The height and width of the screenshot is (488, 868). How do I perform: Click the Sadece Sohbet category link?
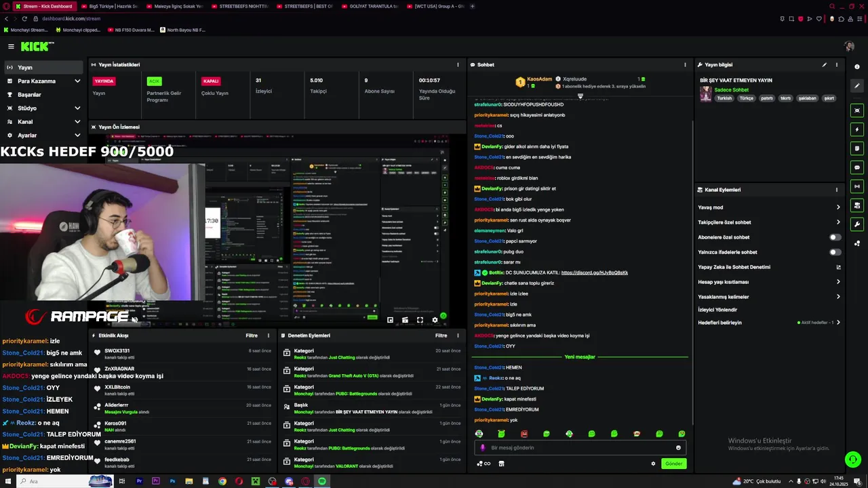731,90
